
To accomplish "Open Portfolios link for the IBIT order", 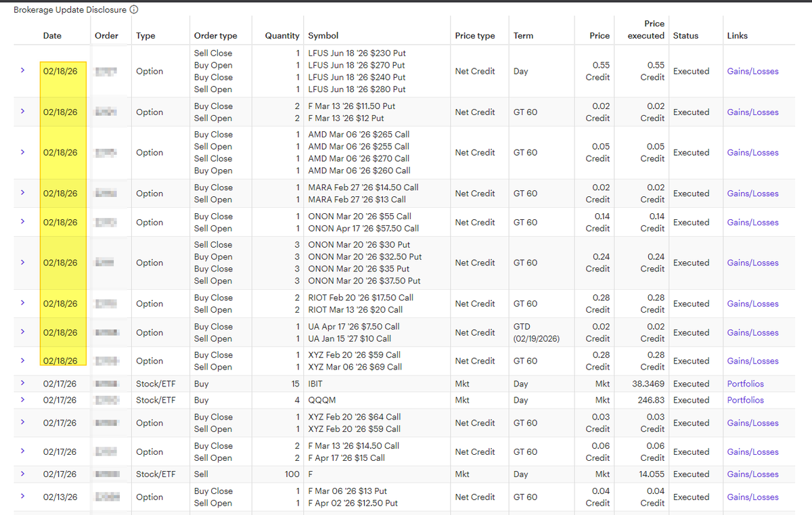I will pyautogui.click(x=745, y=384).
